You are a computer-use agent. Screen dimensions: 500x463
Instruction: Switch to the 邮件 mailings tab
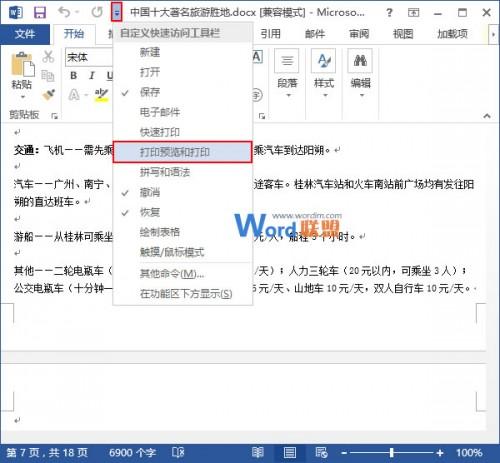click(x=315, y=34)
